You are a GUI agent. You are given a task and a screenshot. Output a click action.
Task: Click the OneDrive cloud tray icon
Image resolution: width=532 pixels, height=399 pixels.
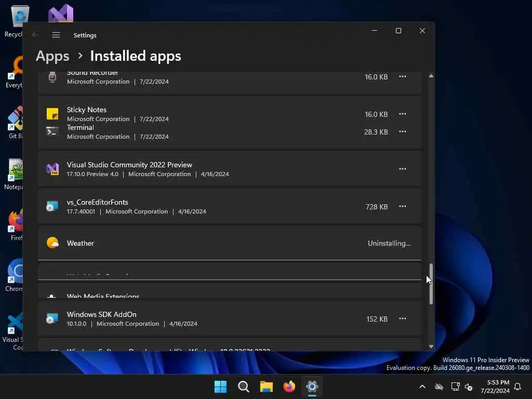pos(439,387)
